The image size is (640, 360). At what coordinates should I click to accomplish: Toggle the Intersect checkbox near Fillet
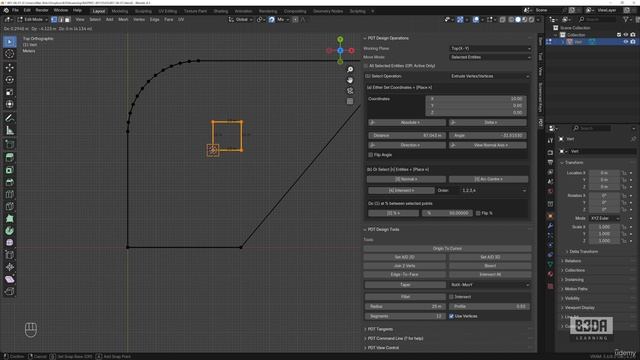tap(451, 297)
